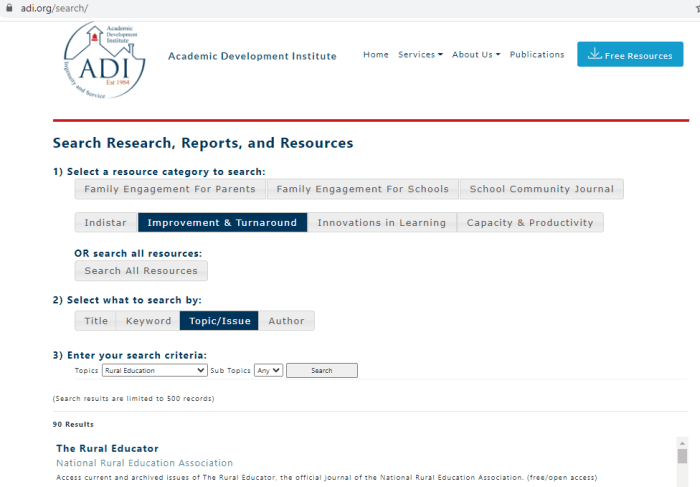Viewport: 700px width, 487px height.
Task: Click National Rural Education Association link
Action: pos(145,463)
